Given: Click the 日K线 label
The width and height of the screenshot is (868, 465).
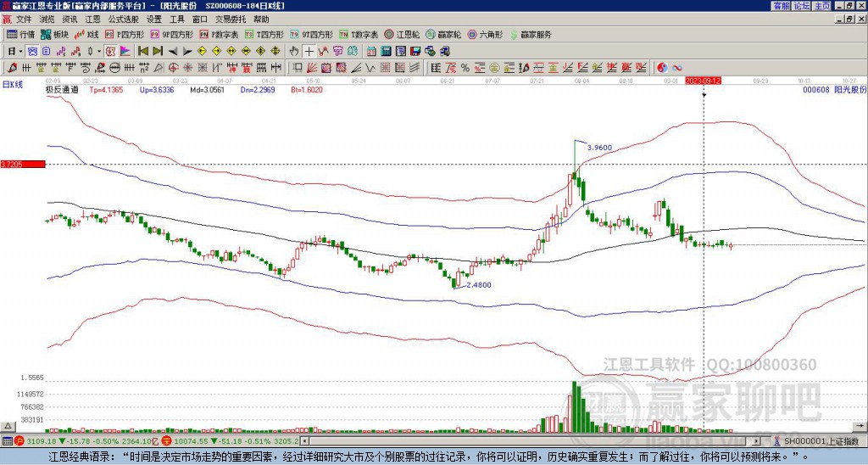Looking at the screenshot, I should tap(12, 85).
